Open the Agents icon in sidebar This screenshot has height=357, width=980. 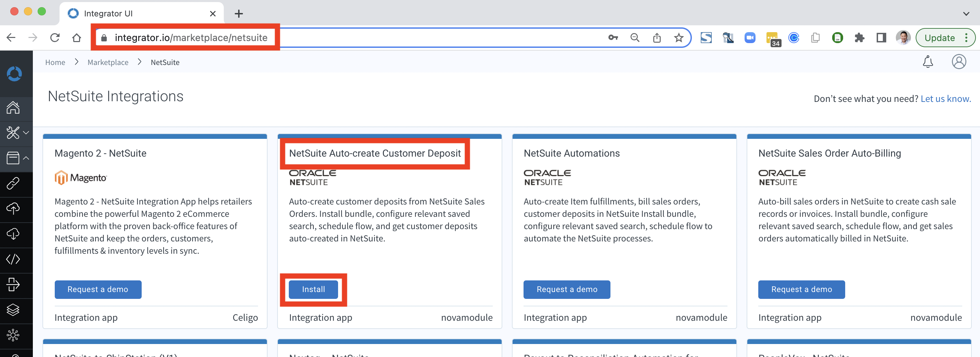pos(13,285)
